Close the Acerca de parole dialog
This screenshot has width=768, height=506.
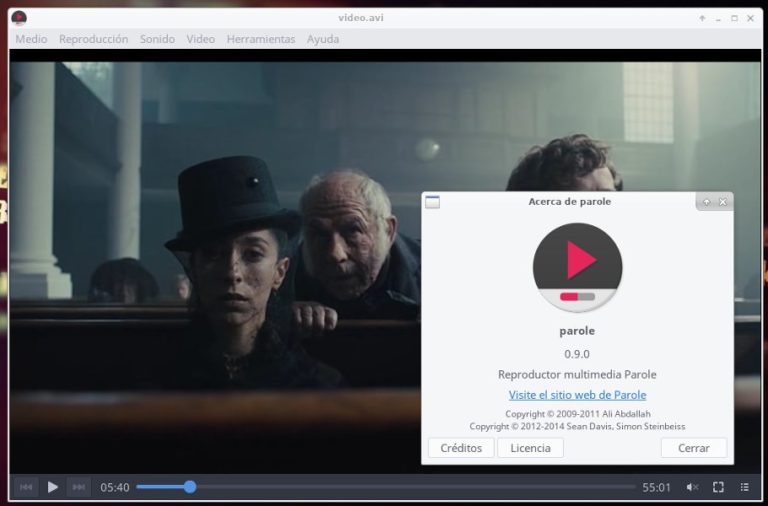click(723, 202)
